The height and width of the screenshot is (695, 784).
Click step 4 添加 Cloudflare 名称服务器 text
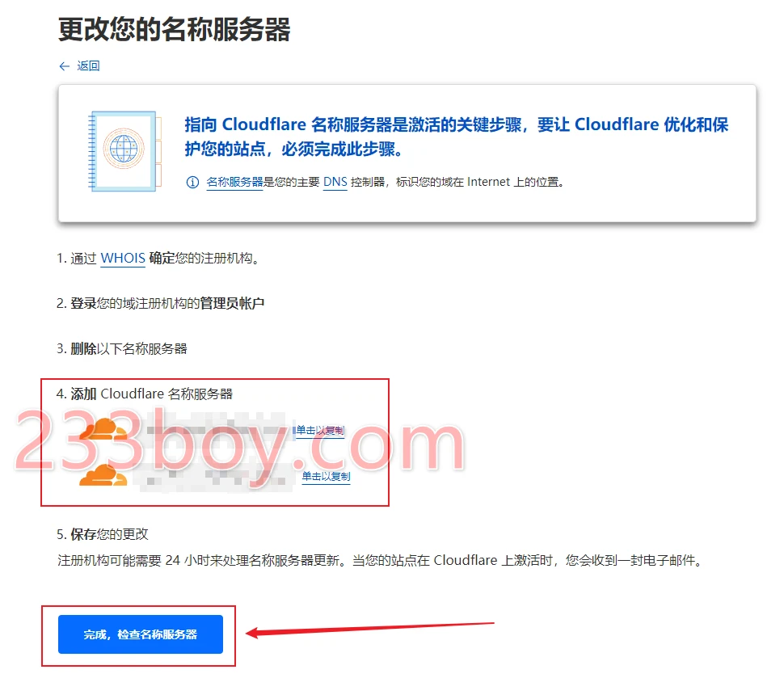(x=145, y=394)
